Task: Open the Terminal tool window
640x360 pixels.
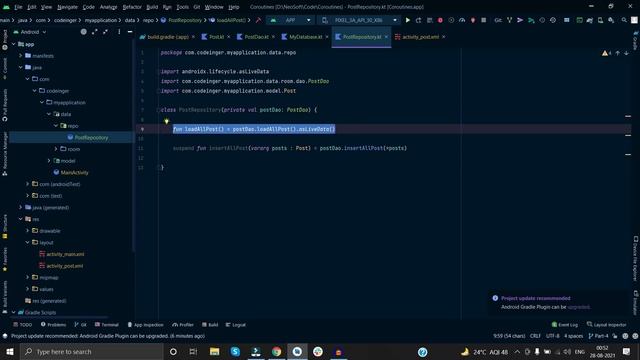Action: pyautogui.click(x=107, y=325)
